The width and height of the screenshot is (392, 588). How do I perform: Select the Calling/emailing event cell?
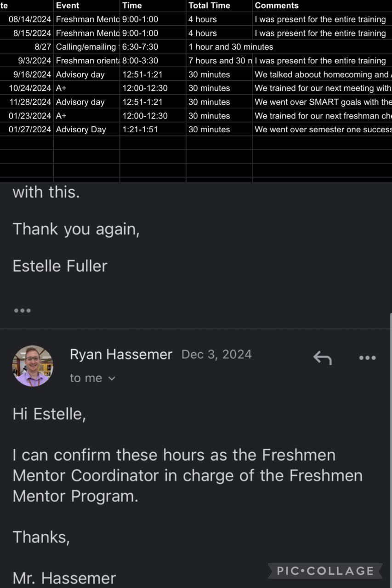86,47
